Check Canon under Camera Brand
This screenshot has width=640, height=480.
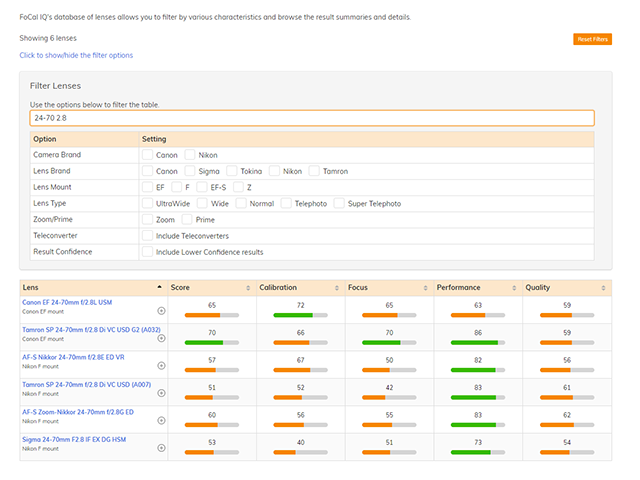pos(147,155)
